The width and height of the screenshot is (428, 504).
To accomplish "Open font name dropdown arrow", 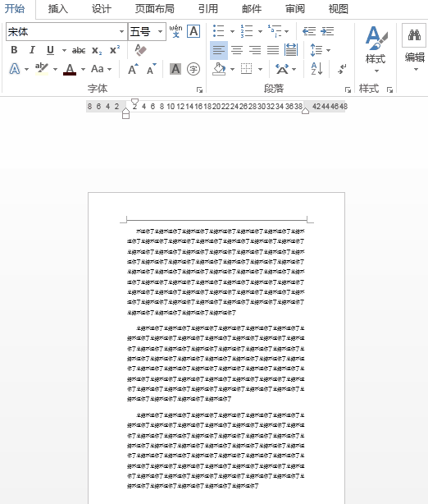I will 121,31.
